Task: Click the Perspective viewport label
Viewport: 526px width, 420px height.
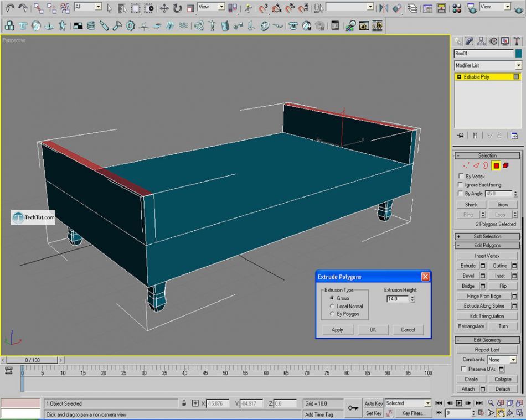Action: (14, 40)
